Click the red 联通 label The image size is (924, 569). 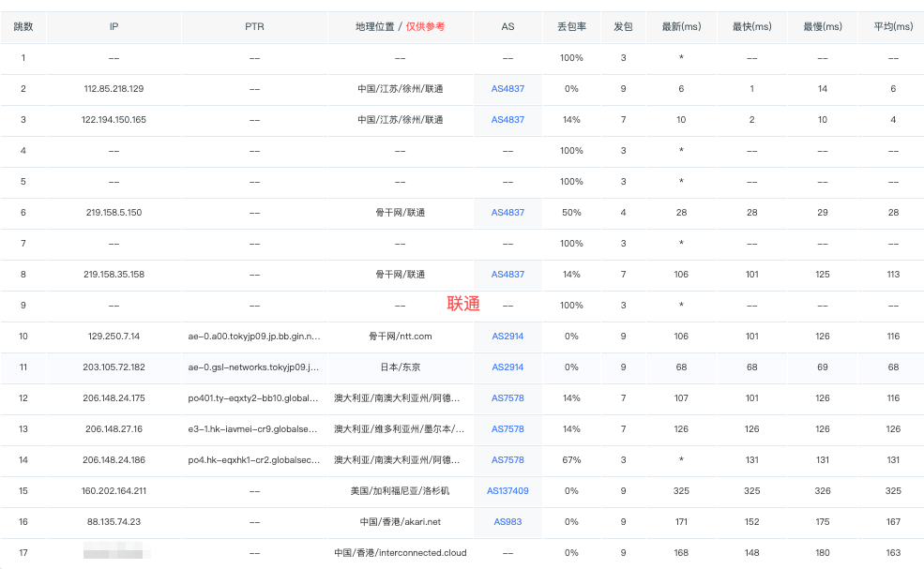[x=463, y=304]
